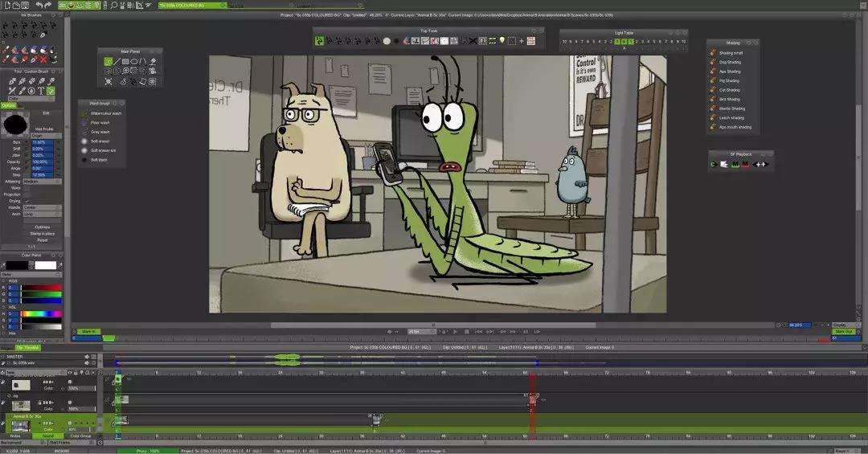This screenshot has height=454, width=868.
Task: Click the brush Size value field
Action: (x=42, y=142)
